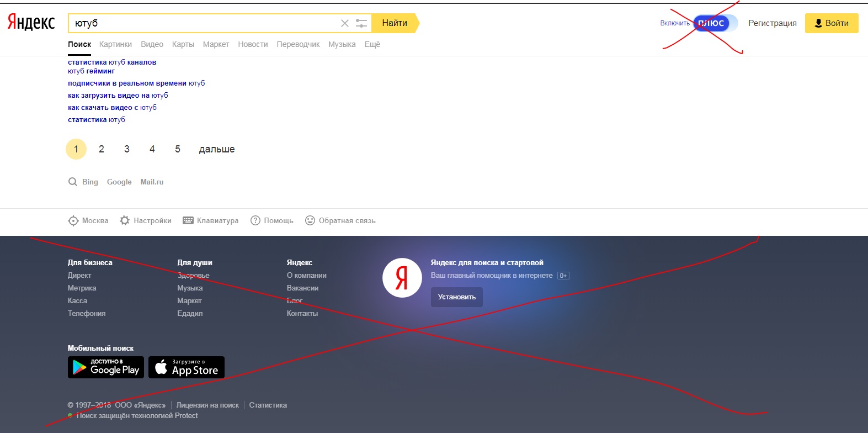
Task: Click the Помощь question mark icon
Action: [x=255, y=220]
